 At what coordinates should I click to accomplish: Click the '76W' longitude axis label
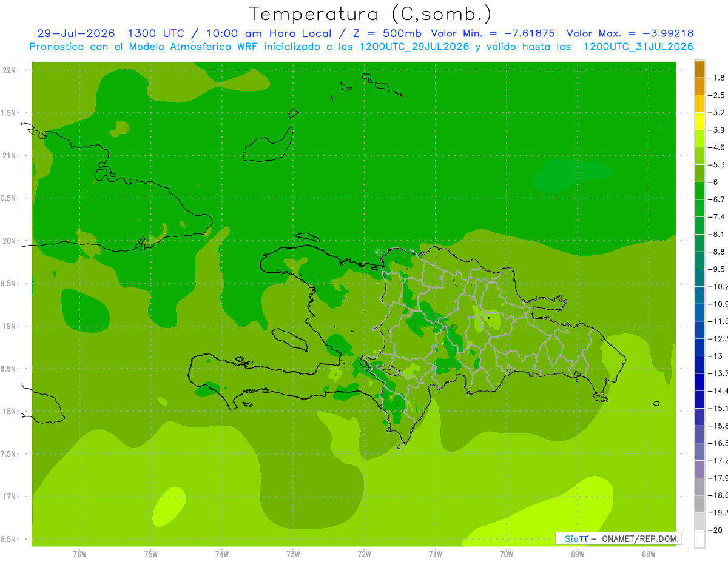(x=79, y=554)
